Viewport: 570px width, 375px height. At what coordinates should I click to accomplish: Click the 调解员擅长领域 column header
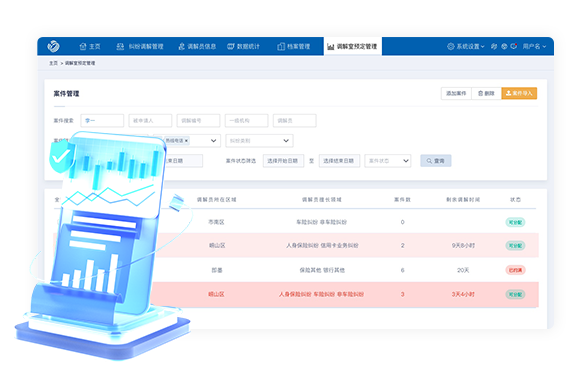[x=322, y=199]
